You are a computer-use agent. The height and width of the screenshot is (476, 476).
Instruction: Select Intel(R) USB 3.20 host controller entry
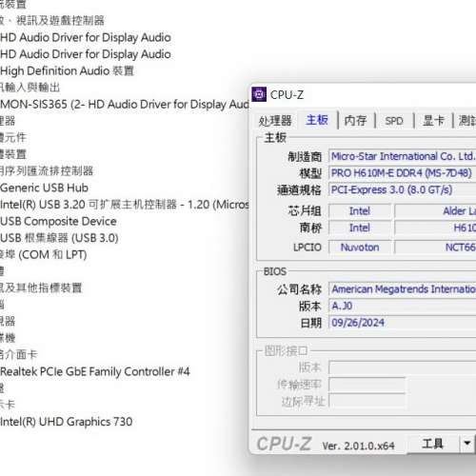[x=125, y=205]
